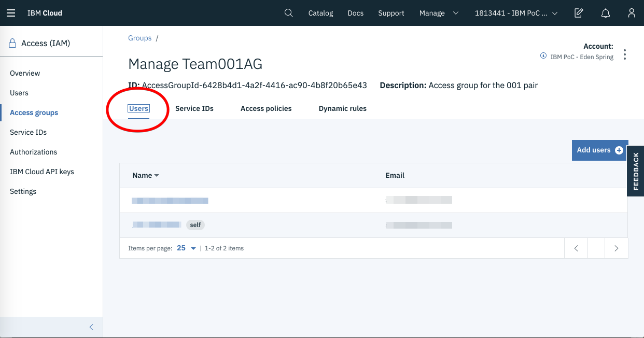Open Docs in the top bar
Image resolution: width=644 pixels, height=338 pixels.
click(356, 13)
